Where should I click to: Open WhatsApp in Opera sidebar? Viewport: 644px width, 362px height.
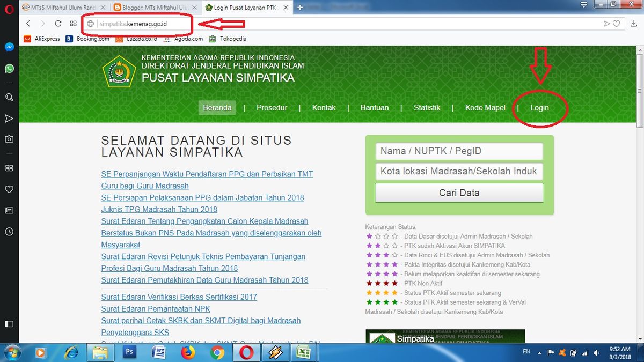9,69
